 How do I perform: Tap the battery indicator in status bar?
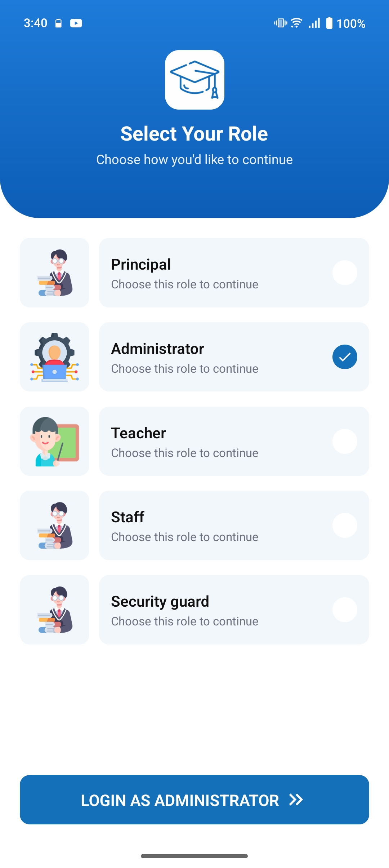coord(329,23)
